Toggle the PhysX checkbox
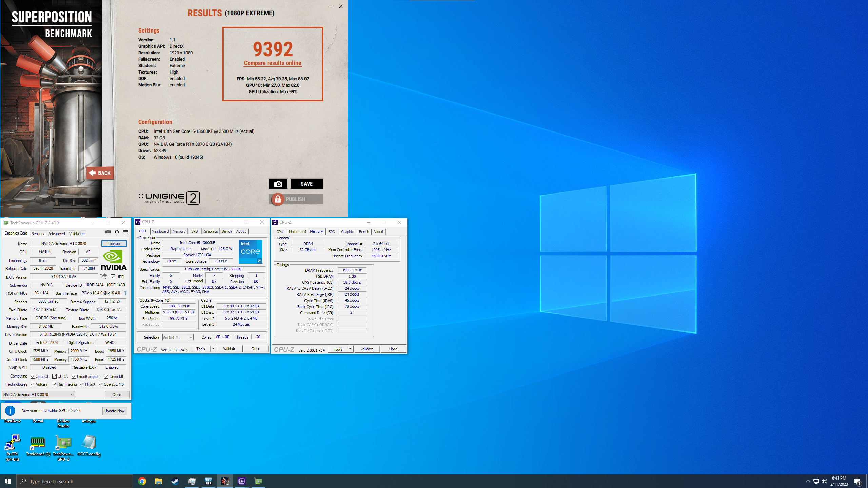 pyautogui.click(x=82, y=384)
